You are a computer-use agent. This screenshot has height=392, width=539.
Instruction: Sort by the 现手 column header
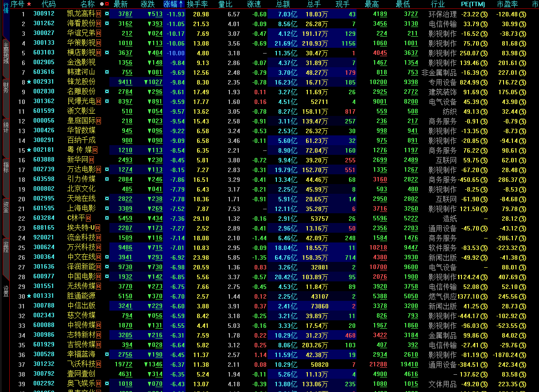coord(343,4)
